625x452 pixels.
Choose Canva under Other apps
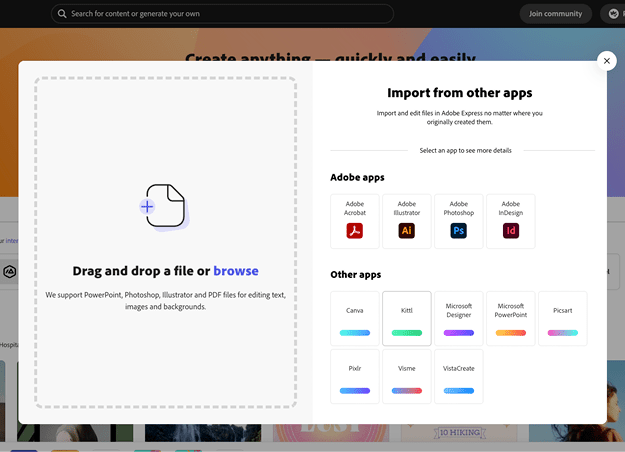355,318
